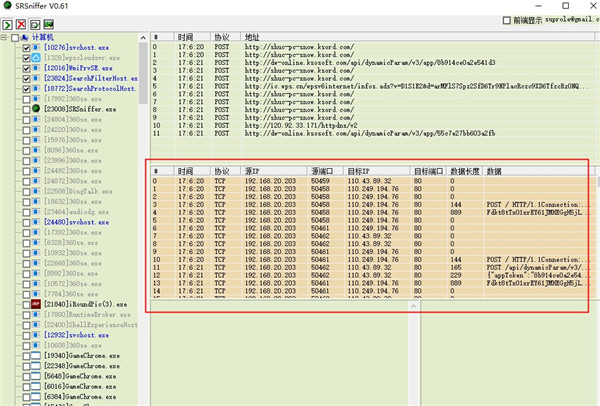Click the green SRSniffer.exe process icon
This screenshot has width=600, height=406.
tap(37, 107)
